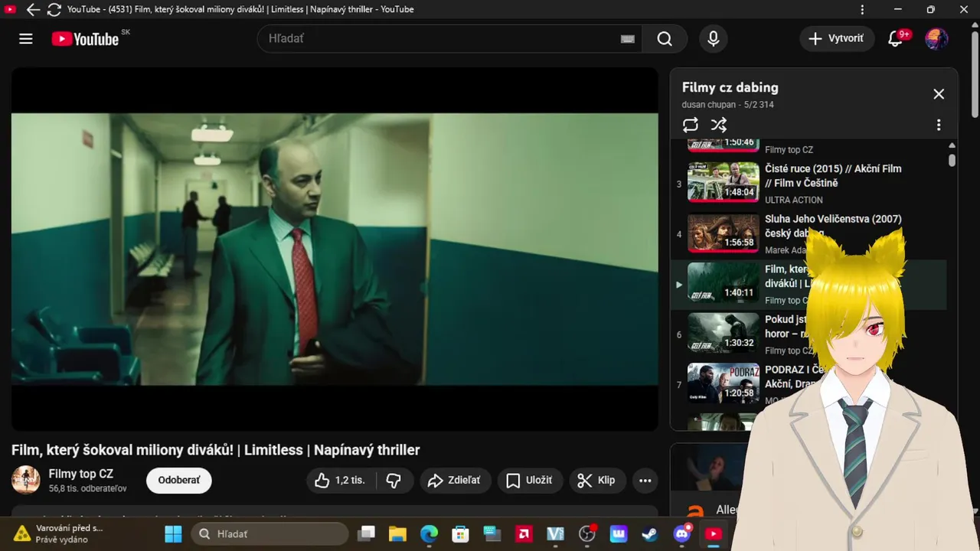Open the YouTube hamburger guide menu
The height and width of the screenshot is (551, 980).
coord(26,38)
